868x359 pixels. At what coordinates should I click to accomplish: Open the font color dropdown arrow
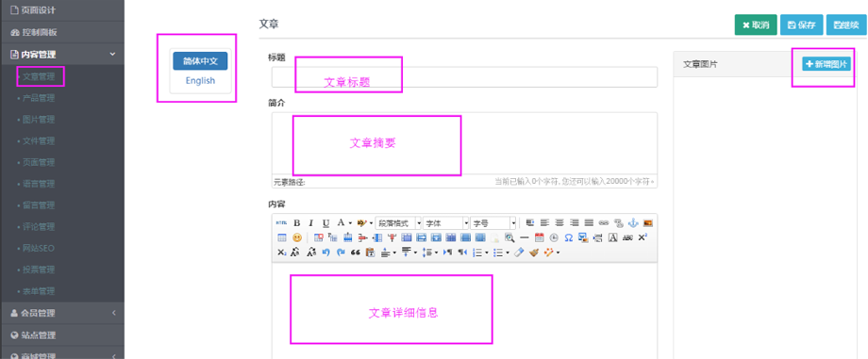tap(350, 223)
